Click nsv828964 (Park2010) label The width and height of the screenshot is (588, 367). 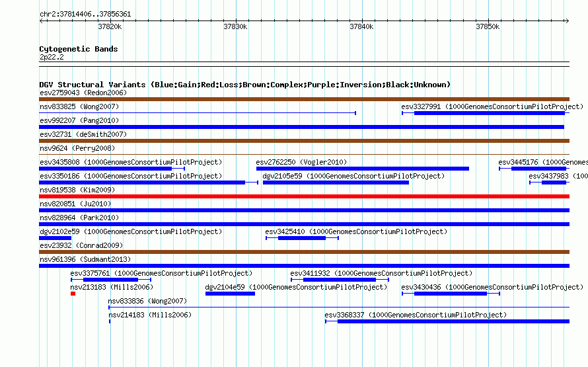[x=79, y=218]
